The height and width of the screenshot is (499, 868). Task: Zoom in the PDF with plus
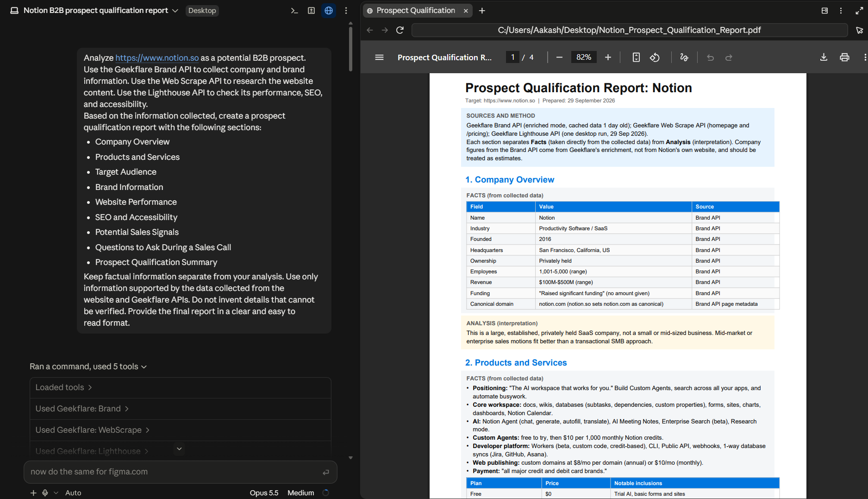(x=608, y=57)
